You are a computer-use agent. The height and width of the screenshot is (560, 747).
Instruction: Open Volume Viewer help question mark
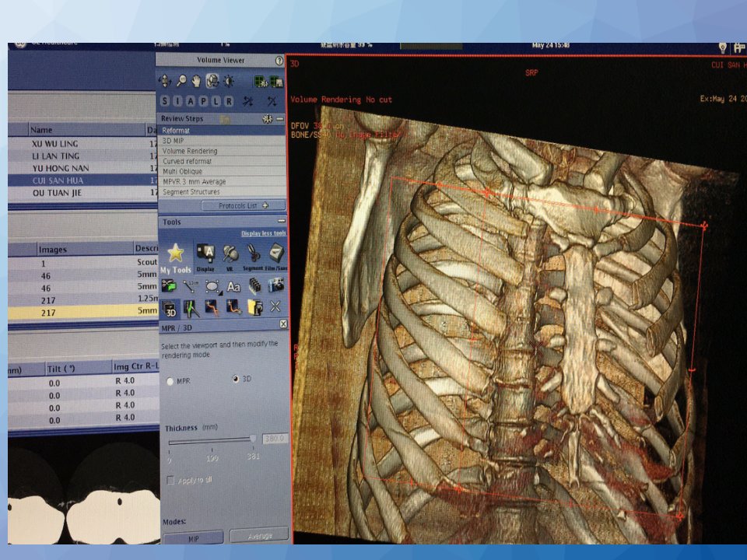279,61
